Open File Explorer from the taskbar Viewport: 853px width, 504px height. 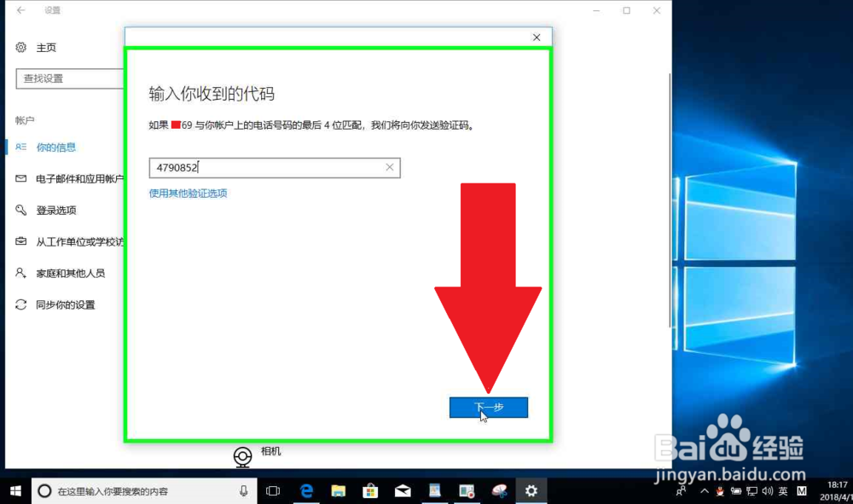338,490
